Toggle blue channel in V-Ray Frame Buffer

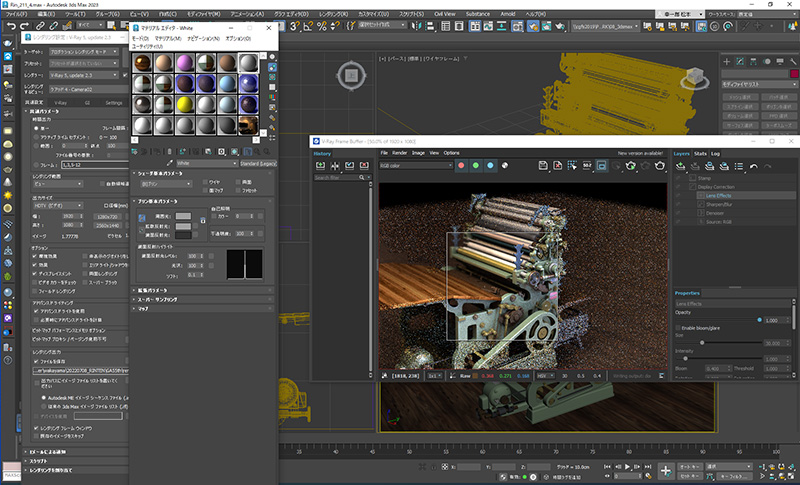(490, 165)
